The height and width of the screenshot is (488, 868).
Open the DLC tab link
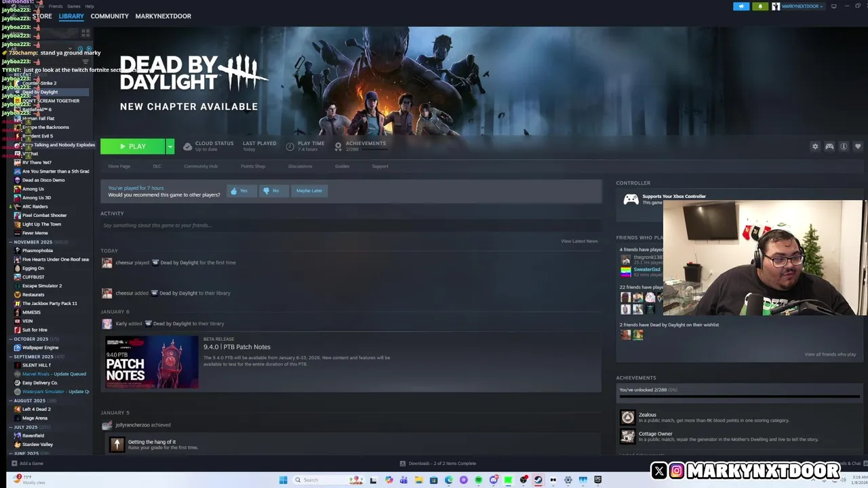(x=157, y=166)
